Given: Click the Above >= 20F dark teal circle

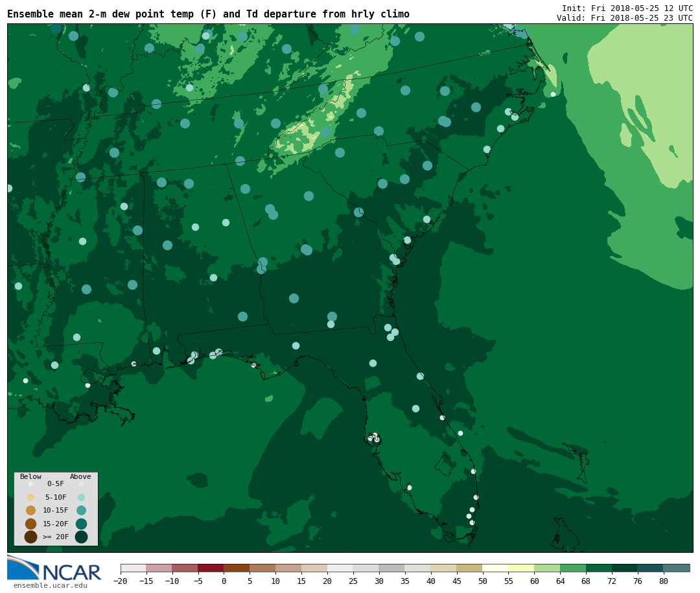Looking at the screenshot, I should click(x=81, y=537).
